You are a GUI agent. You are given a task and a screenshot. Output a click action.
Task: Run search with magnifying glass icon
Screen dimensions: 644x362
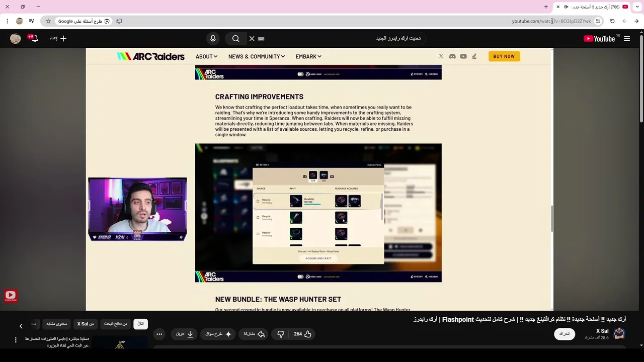(235, 39)
